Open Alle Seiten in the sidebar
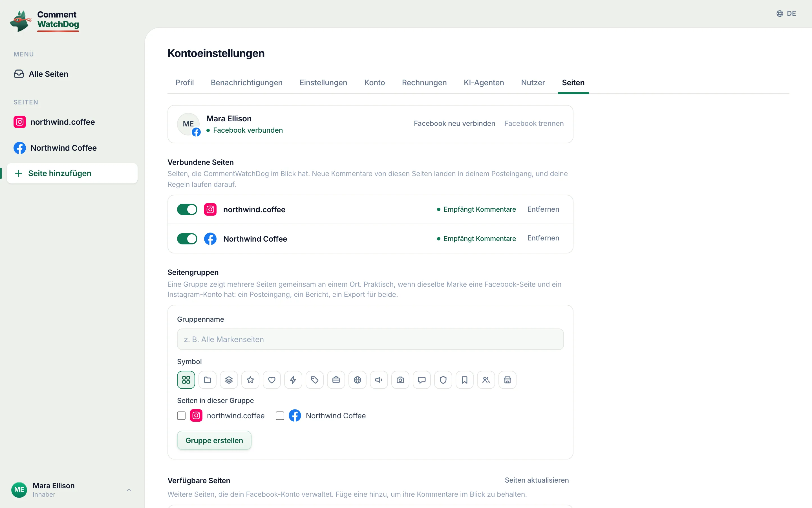The image size is (812, 508). pos(72,74)
